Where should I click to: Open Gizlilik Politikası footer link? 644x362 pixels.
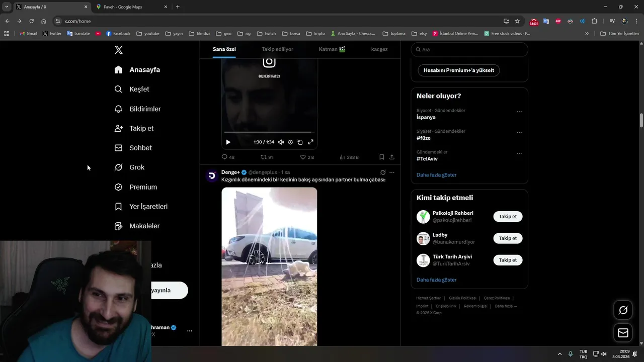(462, 298)
